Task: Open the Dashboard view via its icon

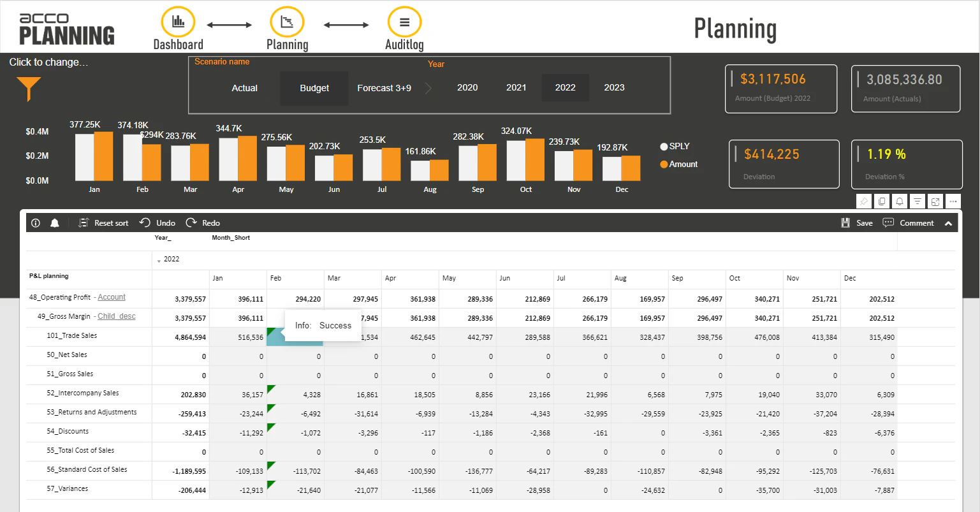Action: [x=177, y=21]
